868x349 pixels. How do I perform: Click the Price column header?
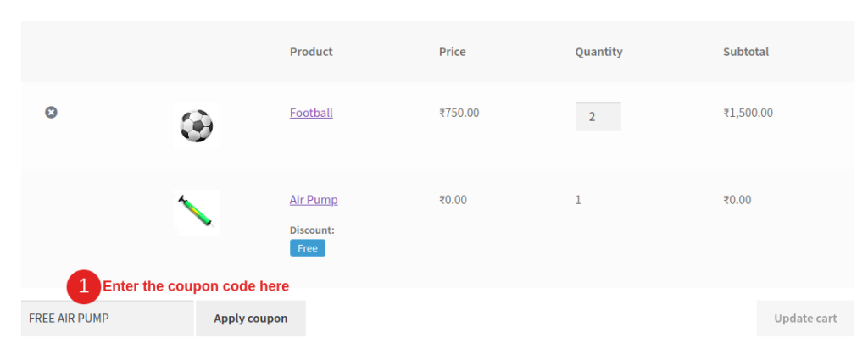click(x=452, y=52)
